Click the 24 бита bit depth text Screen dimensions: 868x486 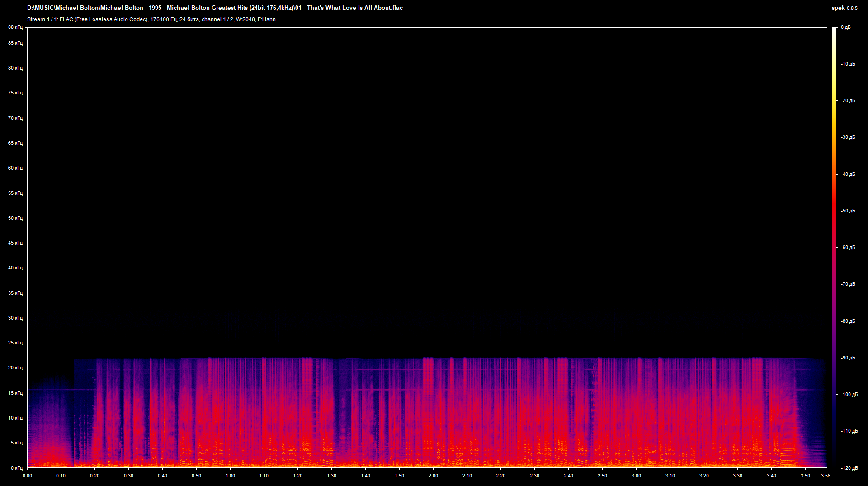[188, 19]
